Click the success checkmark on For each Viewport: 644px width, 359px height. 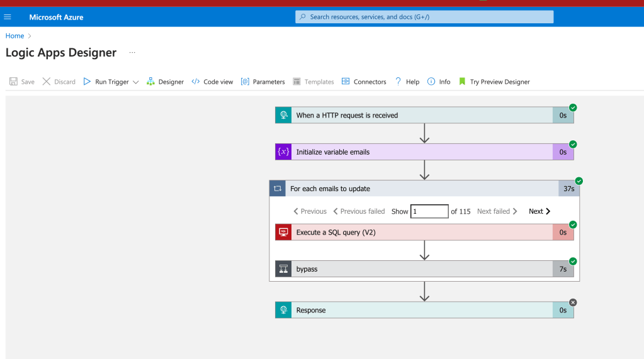[x=579, y=181]
